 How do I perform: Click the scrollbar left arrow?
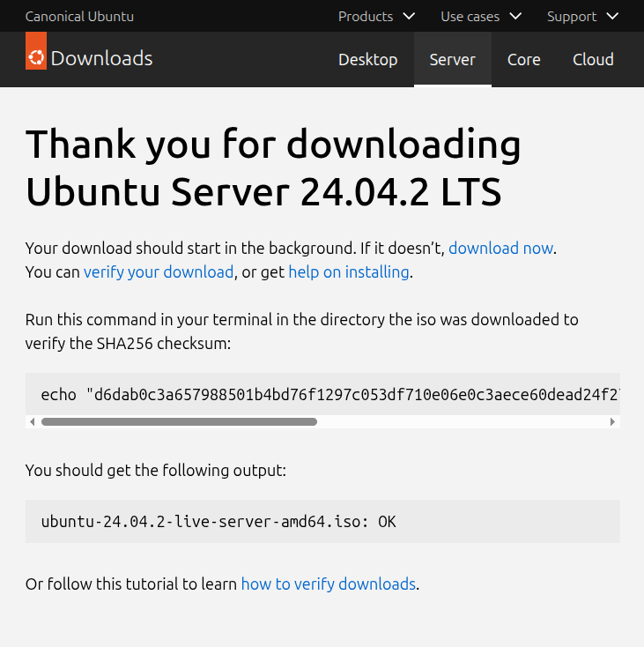pyautogui.click(x=33, y=421)
